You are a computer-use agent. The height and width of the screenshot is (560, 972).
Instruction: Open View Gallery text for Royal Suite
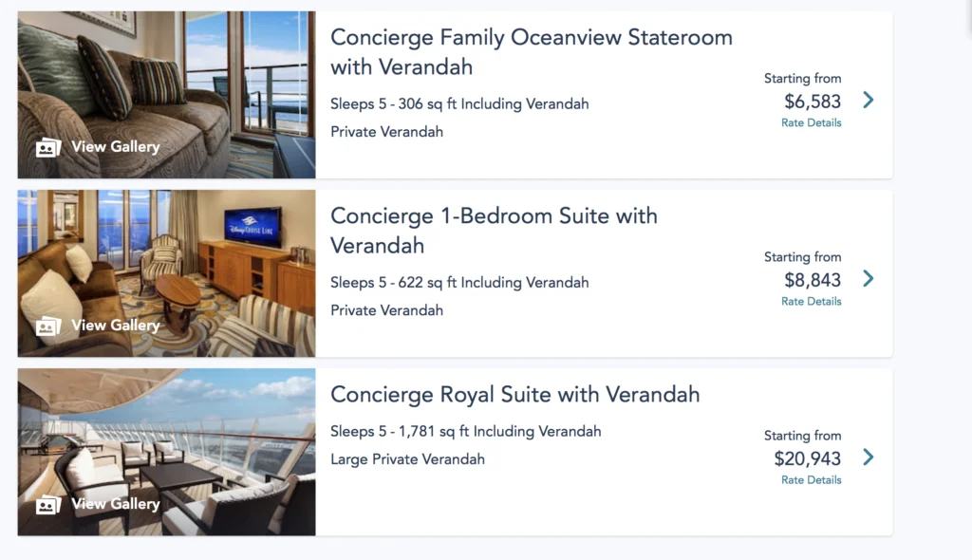pyautogui.click(x=116, y=504)
